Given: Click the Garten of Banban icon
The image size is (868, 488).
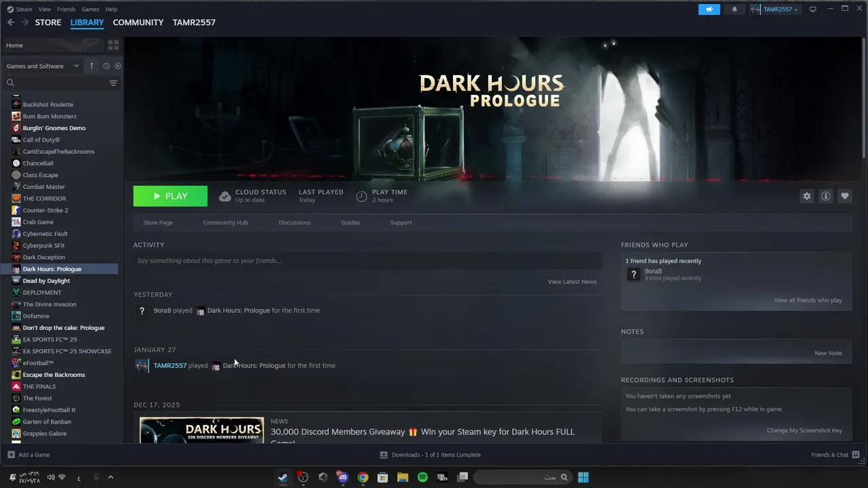Looking at the screenshot, I should tap(16, 422).
